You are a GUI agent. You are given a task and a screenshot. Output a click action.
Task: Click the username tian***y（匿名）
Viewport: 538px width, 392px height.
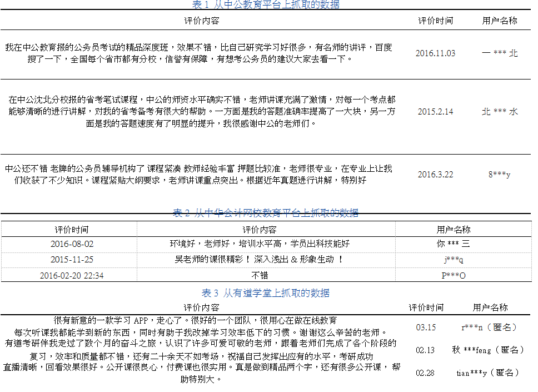point(489,373)
